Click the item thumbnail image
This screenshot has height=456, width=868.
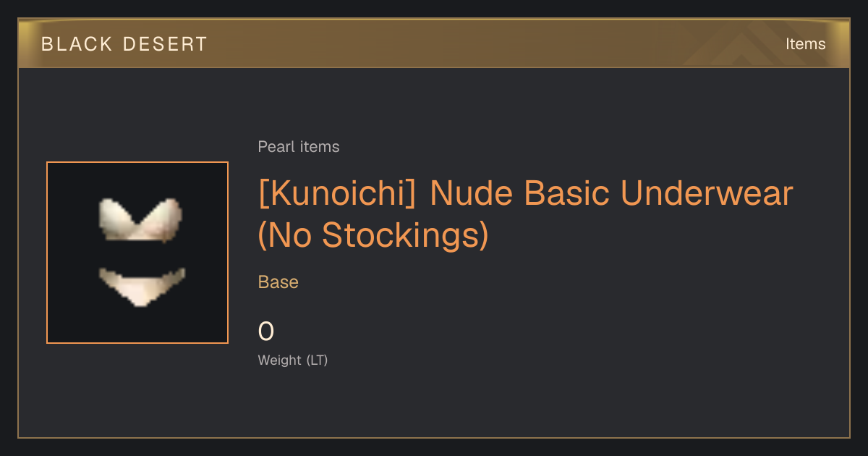click(x=137, y=253)
